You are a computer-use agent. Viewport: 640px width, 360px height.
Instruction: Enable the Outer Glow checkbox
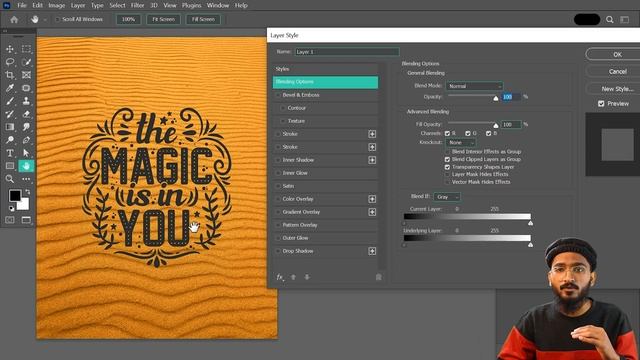coord(278,238)
